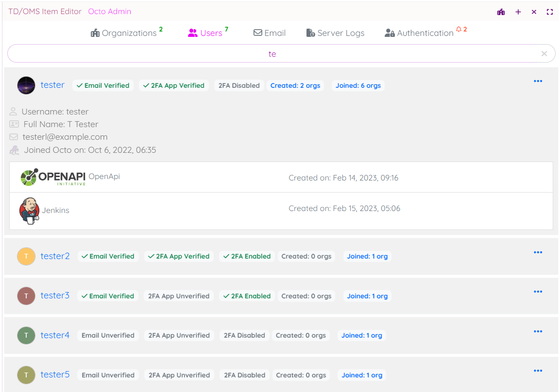Open the three-dot menu for tester5
560x392 pixels.
tap(538, 371)
